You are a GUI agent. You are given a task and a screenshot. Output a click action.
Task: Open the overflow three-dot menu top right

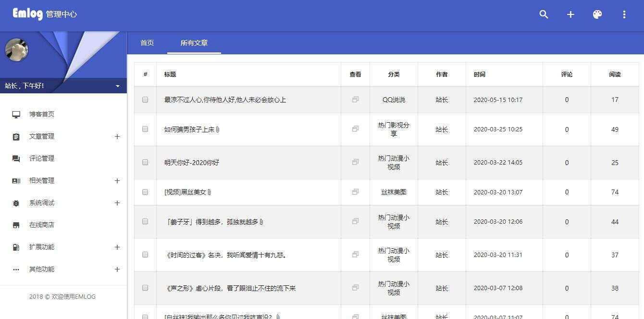click(x=624, y=14)
